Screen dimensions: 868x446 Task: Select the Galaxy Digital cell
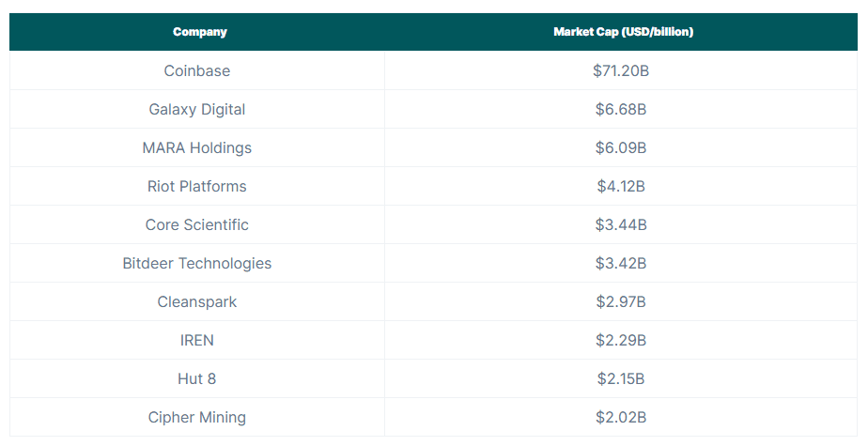197,110
